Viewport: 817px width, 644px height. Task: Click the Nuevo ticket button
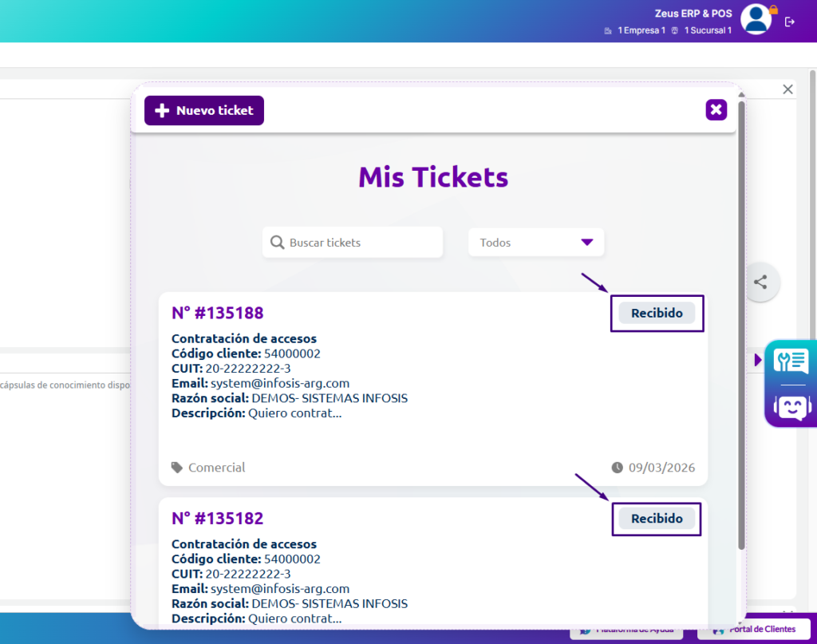pos(204,111)
